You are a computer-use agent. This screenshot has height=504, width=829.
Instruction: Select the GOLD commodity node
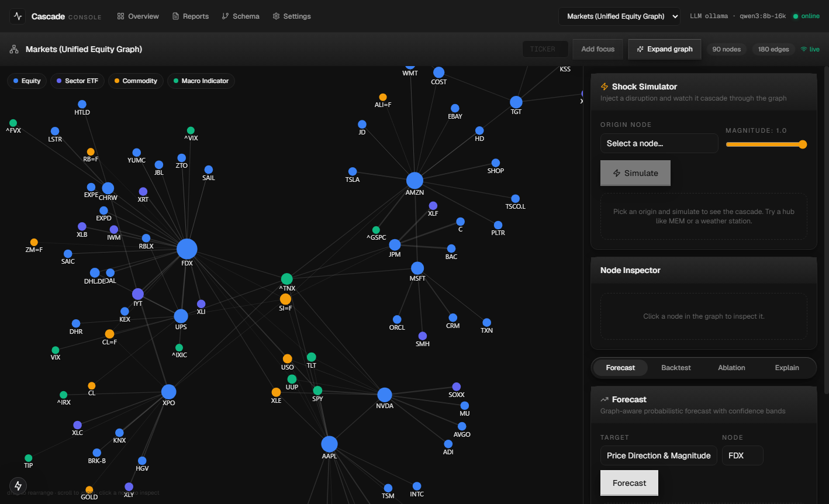pyautogui.click(x=89, y=489)
